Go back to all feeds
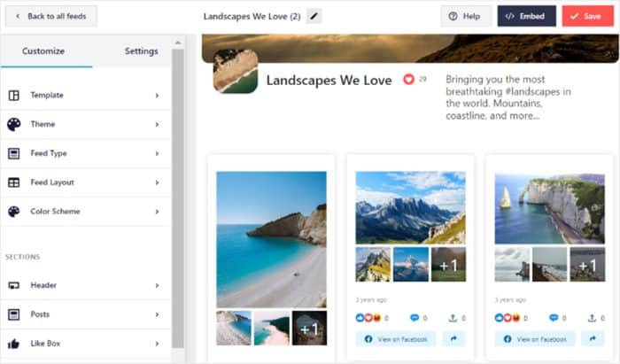This screenshot has height=364, width=620. [x=51, y=16]
